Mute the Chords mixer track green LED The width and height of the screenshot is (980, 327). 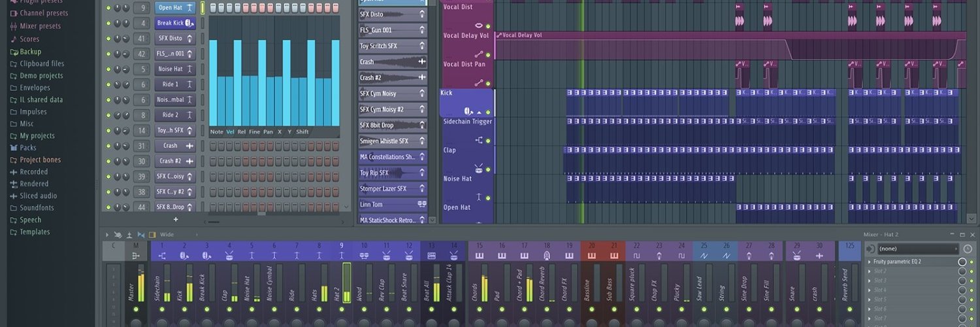tap(480, 309)
